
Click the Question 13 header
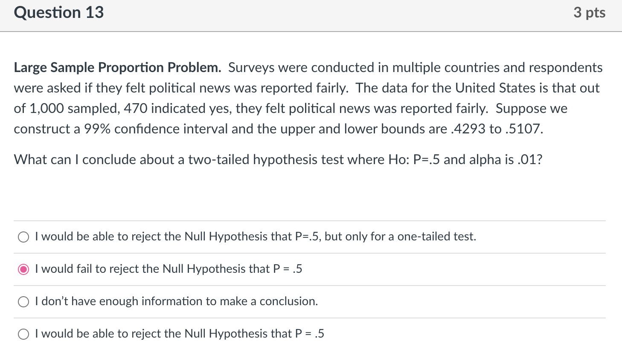tap(58, 13)
